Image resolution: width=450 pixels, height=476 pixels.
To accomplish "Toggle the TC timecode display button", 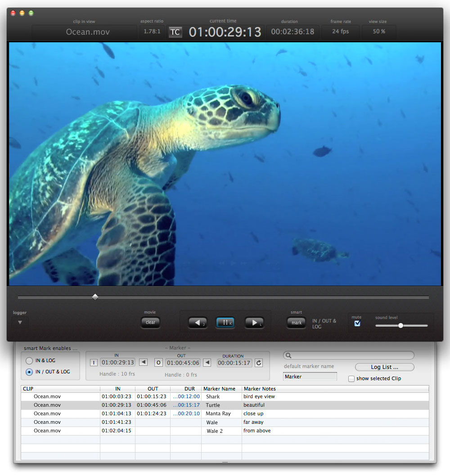I will [x=175, y=32].
